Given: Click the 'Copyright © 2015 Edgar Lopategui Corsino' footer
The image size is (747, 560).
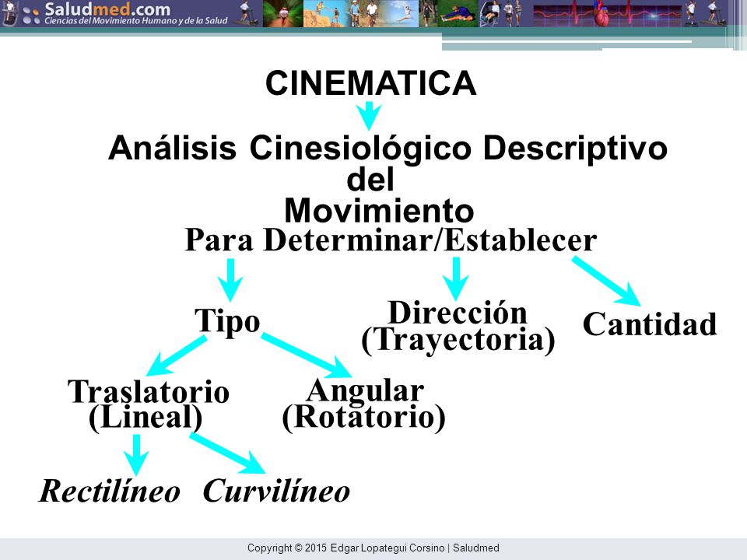Looking at the screenshot, I should click(x=345, y=548).
